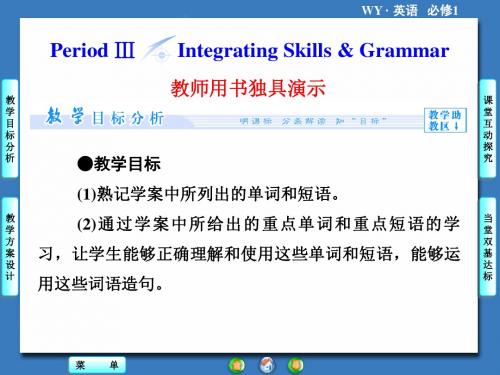500x375 pixels.
Task: Click the home icon at bottom center
Action: pos(267,365)
